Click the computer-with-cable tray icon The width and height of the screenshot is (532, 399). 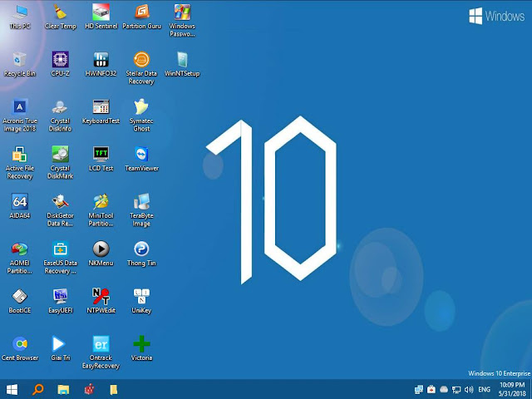[x=456, y=390]
